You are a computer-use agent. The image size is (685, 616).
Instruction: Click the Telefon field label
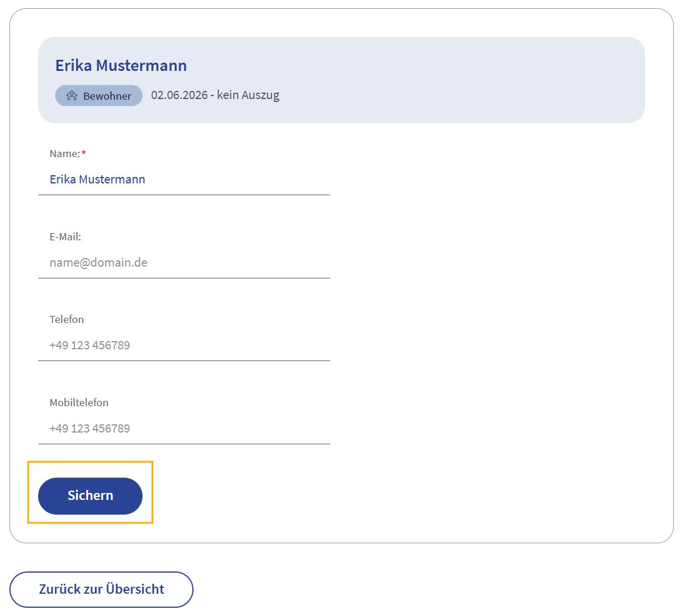coord(66,319)
